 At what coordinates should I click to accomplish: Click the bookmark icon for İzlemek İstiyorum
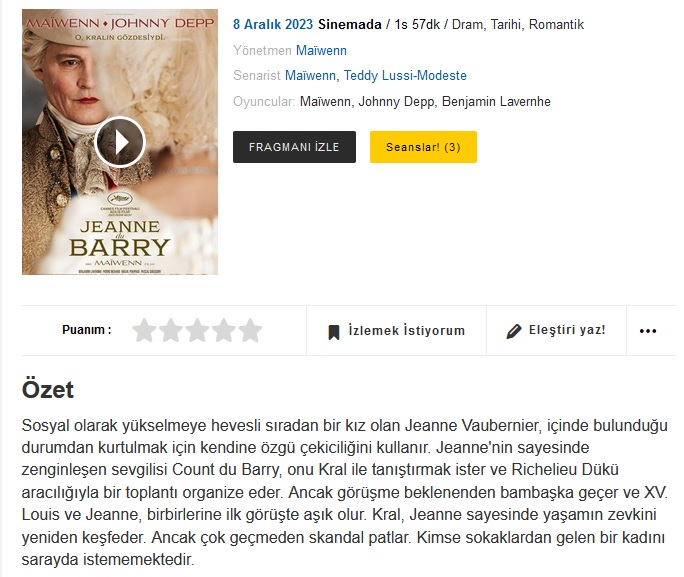[x=334, y=332]
